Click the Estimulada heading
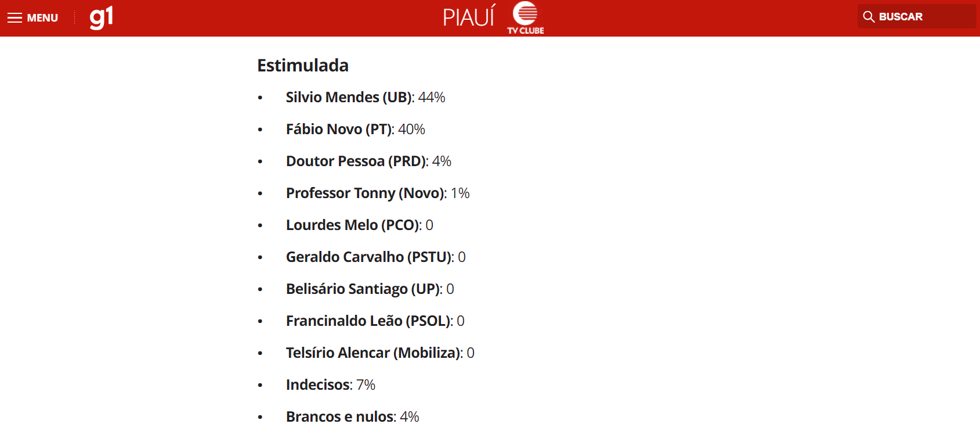The width and height of the screenshot is (980, 431). (x=303, y=66)
